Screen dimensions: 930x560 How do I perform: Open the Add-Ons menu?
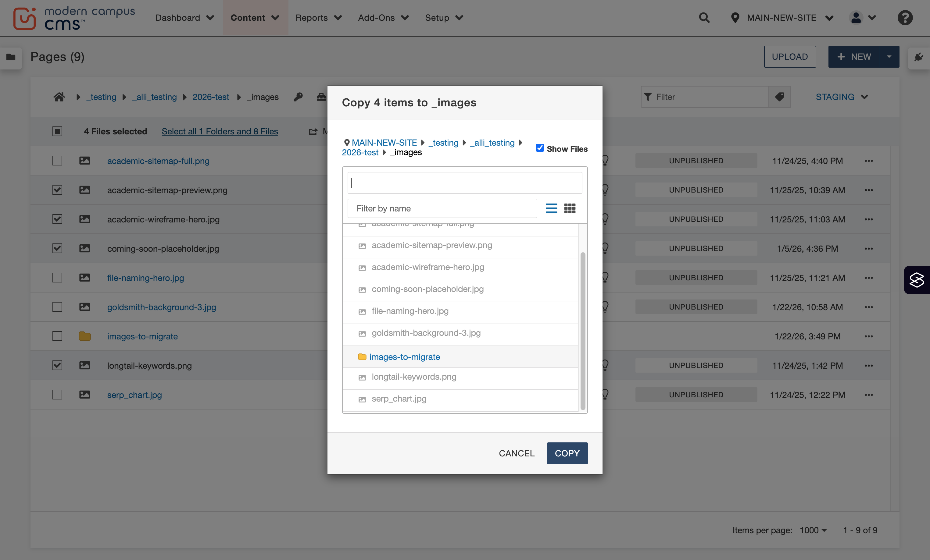coord(383,18)
